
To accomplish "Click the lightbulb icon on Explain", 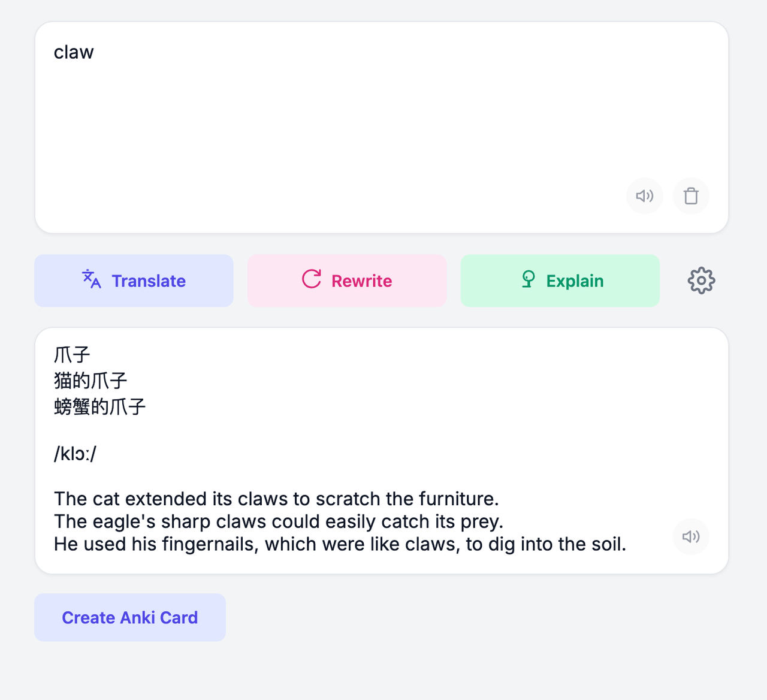I will pos(528,279).
